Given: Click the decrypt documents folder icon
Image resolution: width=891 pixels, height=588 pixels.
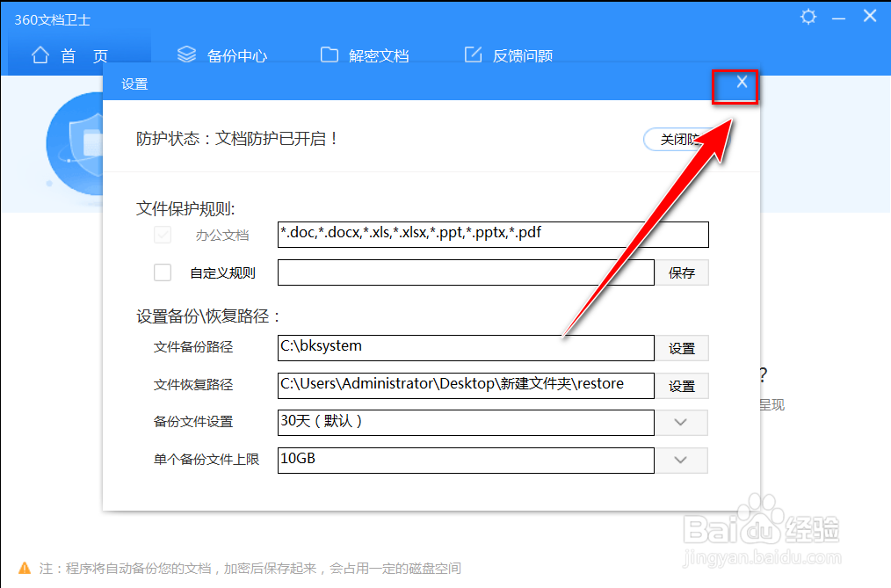Looking at the screenshot, I should coord(329,54).
